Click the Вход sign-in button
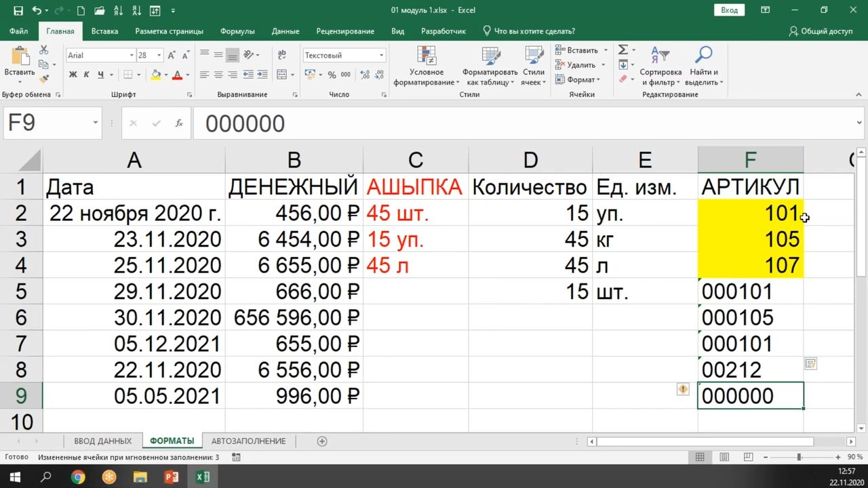Image resolution: width=868 pixels, height=488 pixels. 729,10
